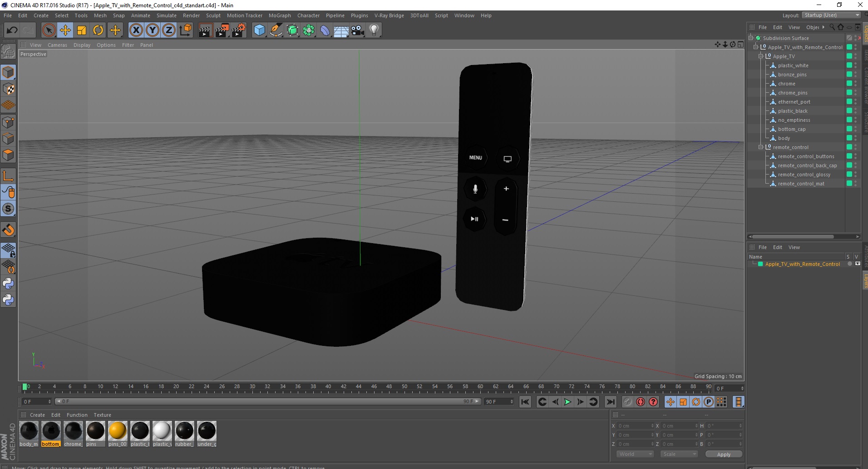Collapse the Subdivision Surface object
Screen dimensions: 868x469
751,38
